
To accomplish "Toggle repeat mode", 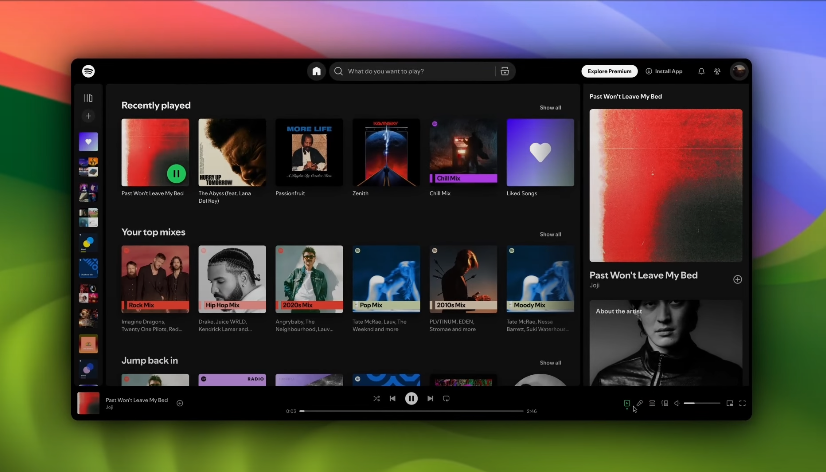I will tap(446, 399).
